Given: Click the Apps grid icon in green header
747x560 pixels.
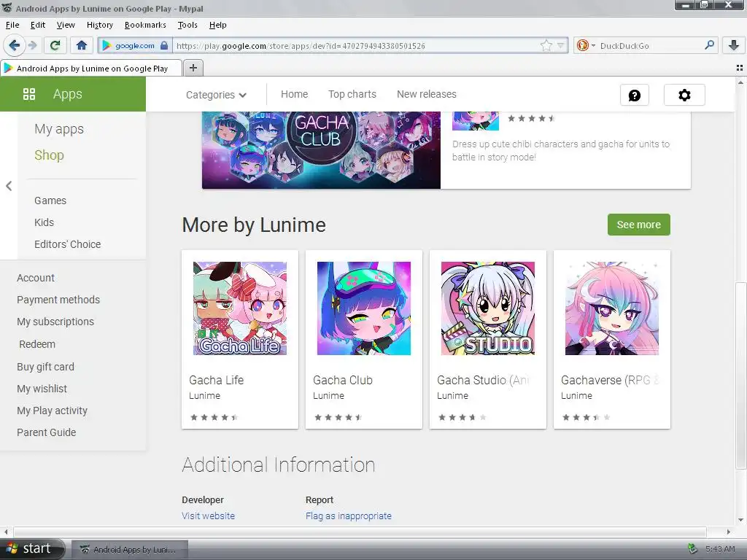Looking at the screenshot, I should click(x=29, y=94).
